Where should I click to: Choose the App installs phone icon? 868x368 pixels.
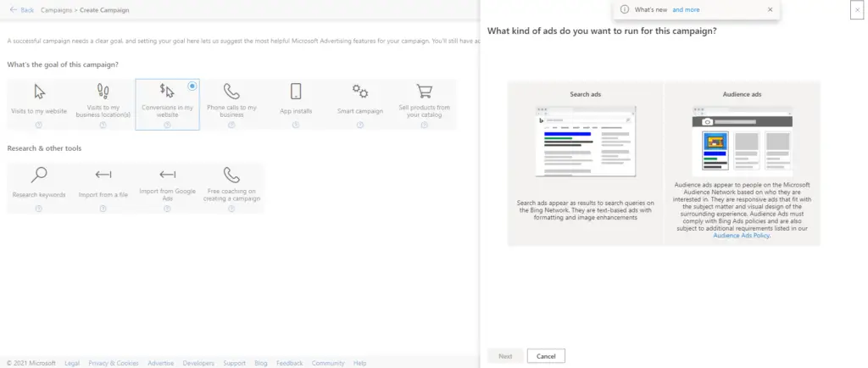(x=296, y=92)
